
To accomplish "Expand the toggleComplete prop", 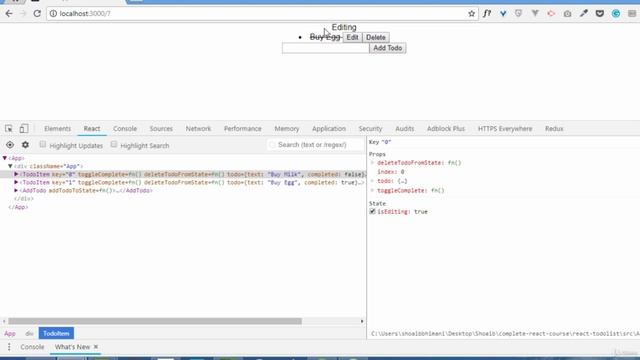I will 372,190.
